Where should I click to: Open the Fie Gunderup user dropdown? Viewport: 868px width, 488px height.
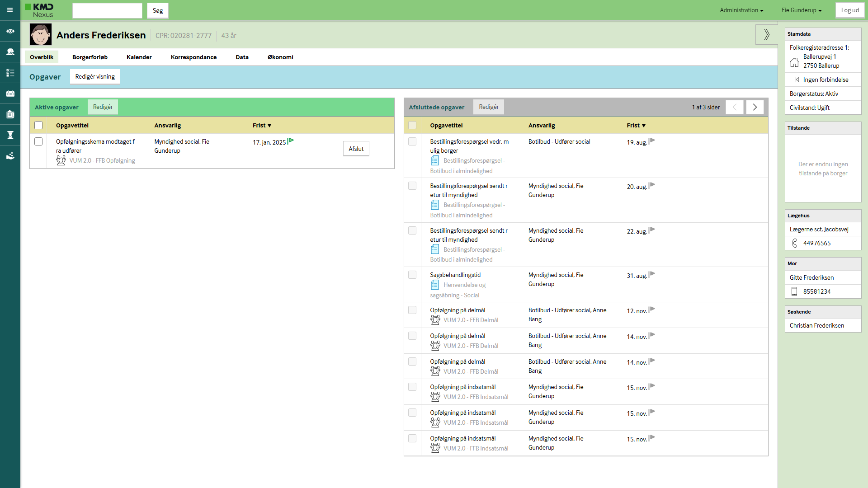click(x=802, y=10)
